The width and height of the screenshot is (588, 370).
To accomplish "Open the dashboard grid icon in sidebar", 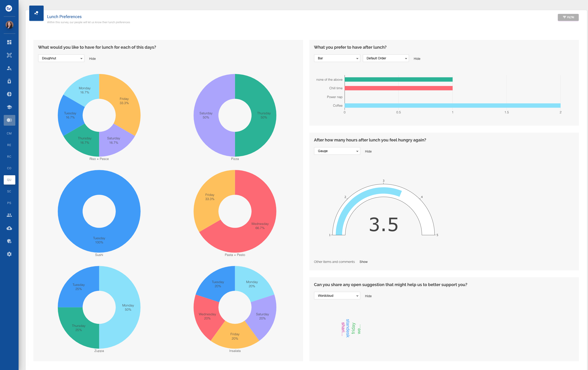I will click(9, 42).
